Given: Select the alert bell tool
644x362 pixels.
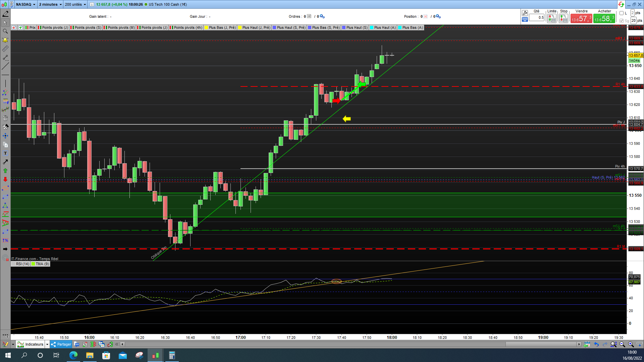Looking at the screenshot, I should [5, 40].
